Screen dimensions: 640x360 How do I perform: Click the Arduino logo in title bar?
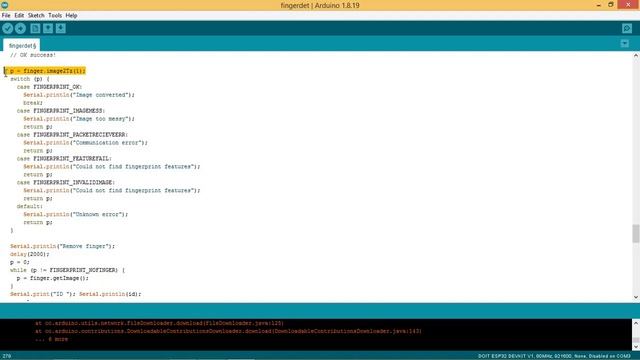[4, 5]
